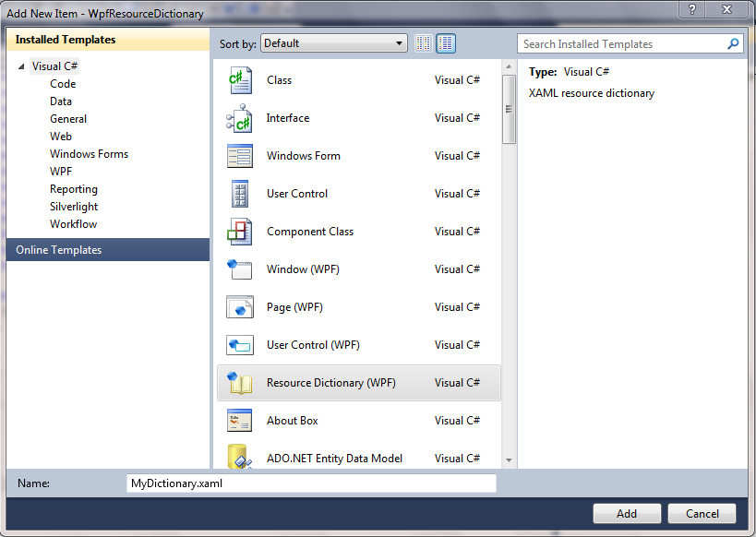Click the Windows Form template name
Screen dimensions: 756x537
[x=304, y=156]
